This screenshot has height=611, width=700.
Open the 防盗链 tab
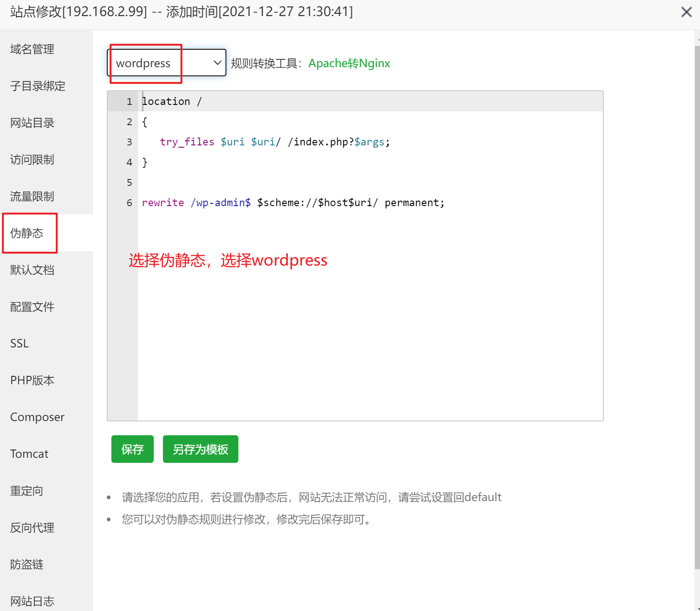click(46, 564)
